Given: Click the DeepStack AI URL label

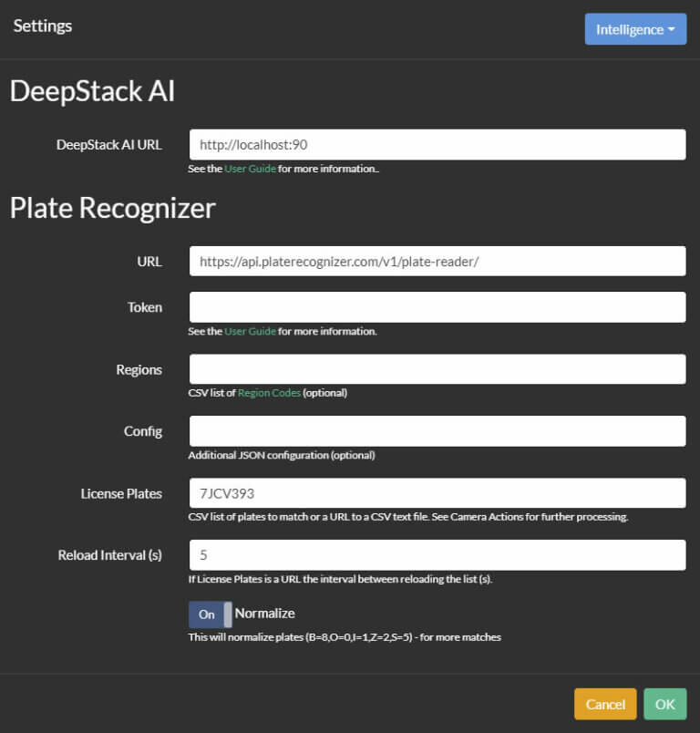Looking at the screenshot, I should coord(109,145).
